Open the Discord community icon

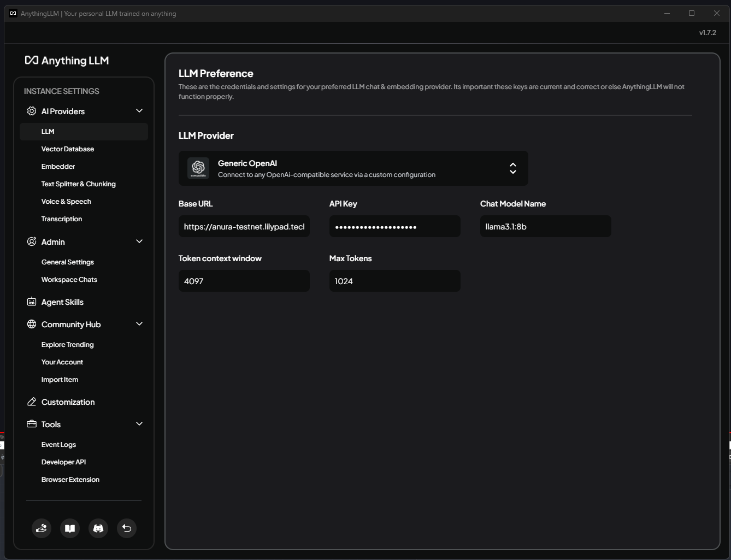point(98,528)
